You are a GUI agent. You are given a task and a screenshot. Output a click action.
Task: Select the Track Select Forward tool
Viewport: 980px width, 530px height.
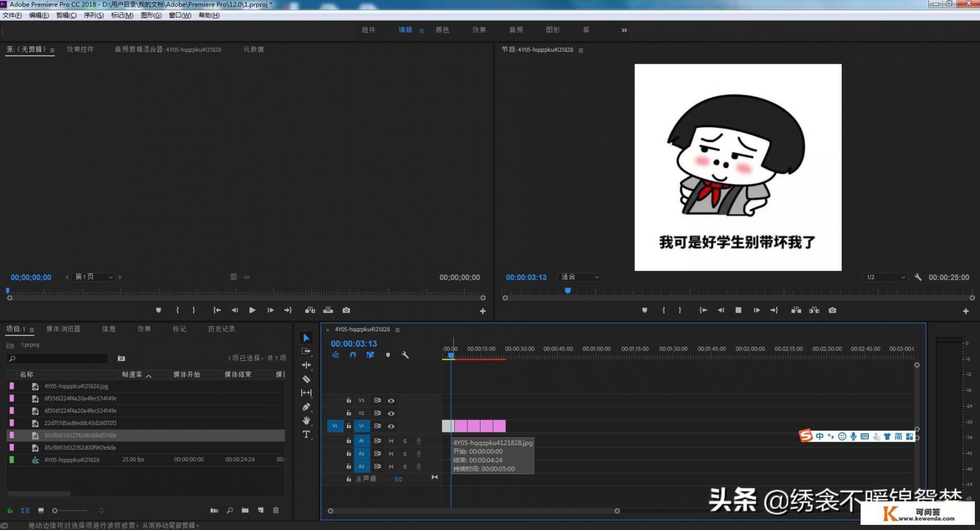pyautogui.click(x=306, y=351)
